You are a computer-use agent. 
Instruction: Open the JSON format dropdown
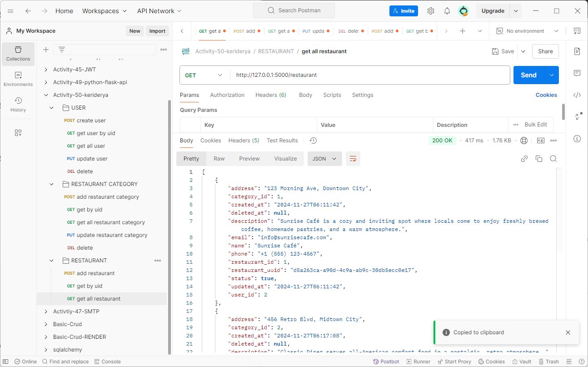(x=324, y=159)
